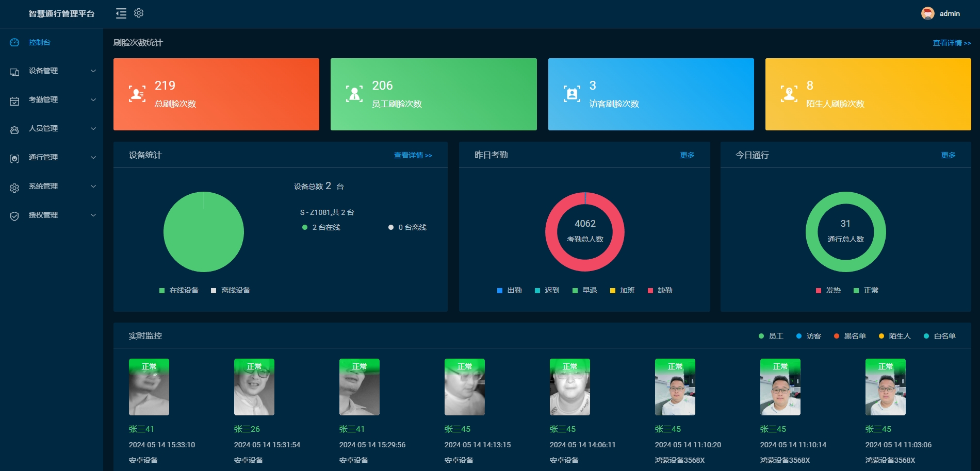
Task: Expand the 系统管理 sidebar section
Action: coord(52,187)
